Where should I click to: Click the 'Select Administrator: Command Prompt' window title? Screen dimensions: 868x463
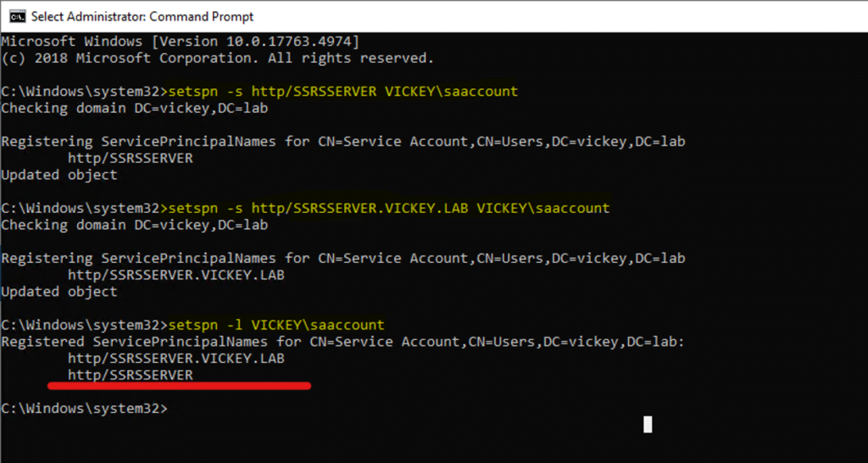pos(142,17)
